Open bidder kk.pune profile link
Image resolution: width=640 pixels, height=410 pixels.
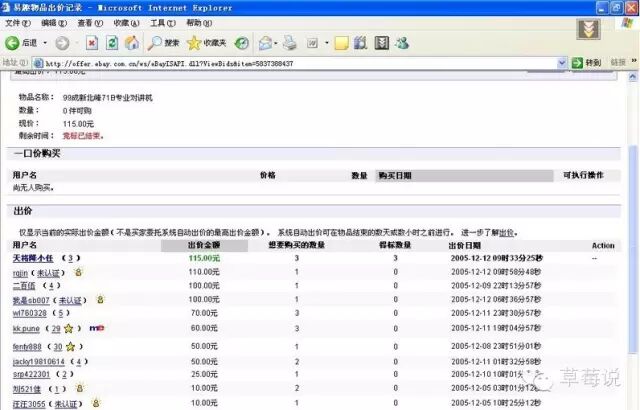(26, 329)
